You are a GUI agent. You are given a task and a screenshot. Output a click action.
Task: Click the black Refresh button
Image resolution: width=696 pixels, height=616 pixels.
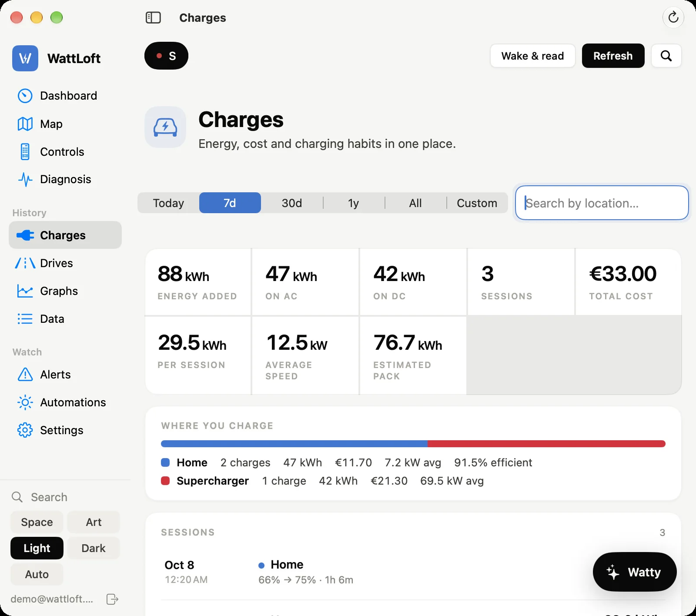click(613, 56)
